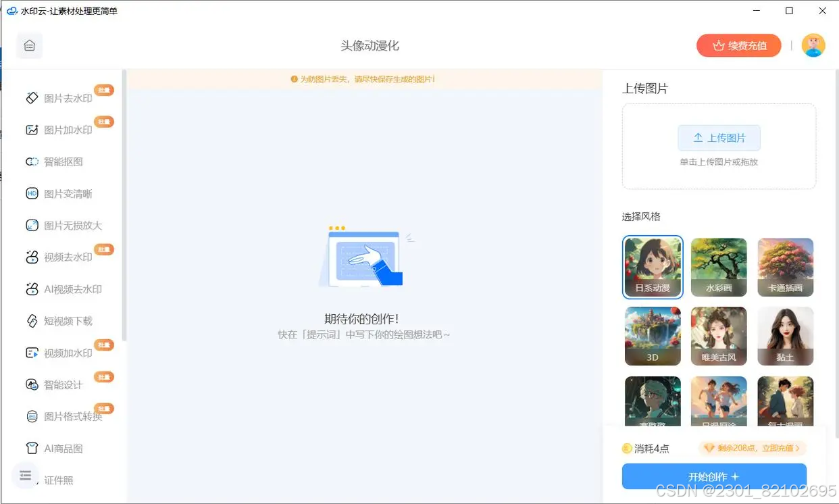Click the 期待你的创作! placeholder text
Image resolution: width=839 pixels, height=504 pixels.
point(361,319)
